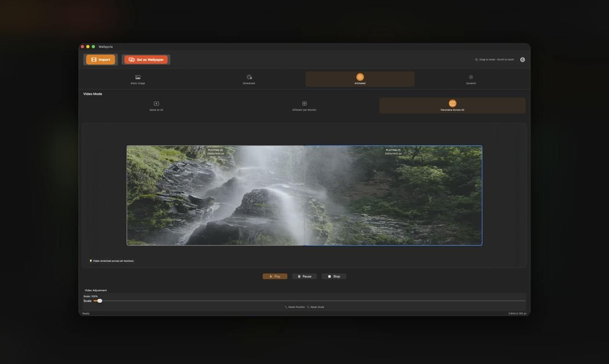Select Panorama Across All video mode

452,106
